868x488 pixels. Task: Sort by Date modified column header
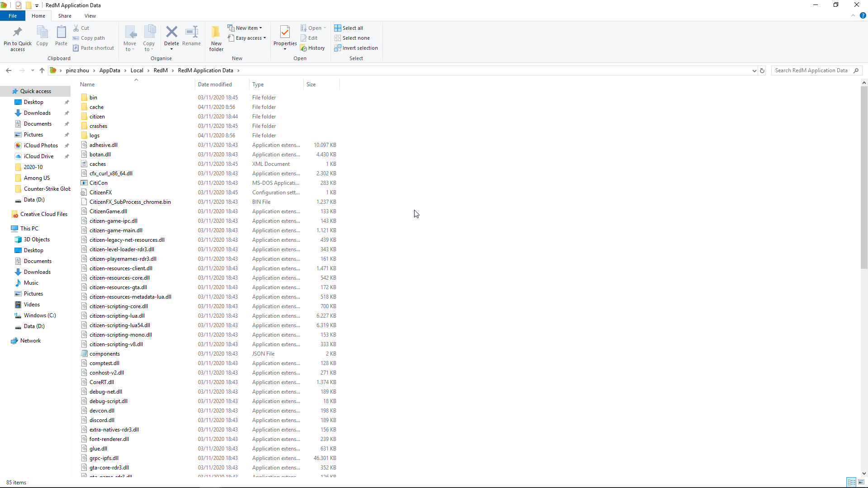tap(222, 84)
